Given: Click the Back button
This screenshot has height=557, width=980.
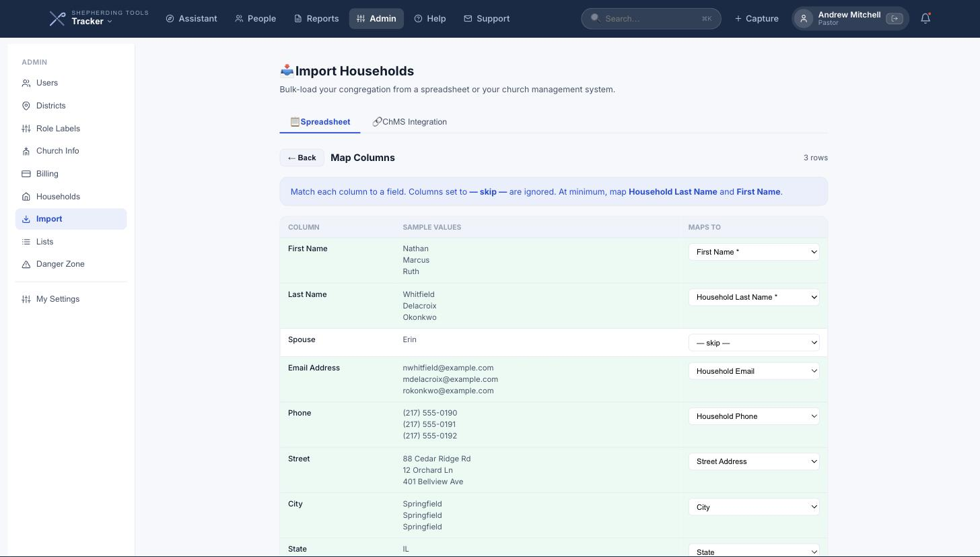Looking at the screenshot, I should coord(302,158).
